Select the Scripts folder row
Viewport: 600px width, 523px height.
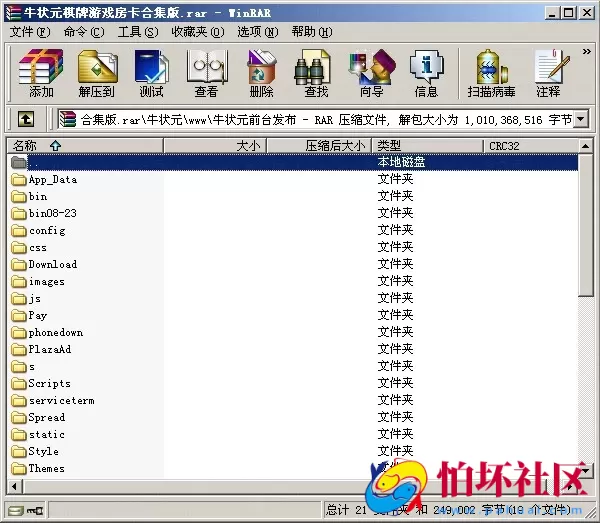point(293,383)
